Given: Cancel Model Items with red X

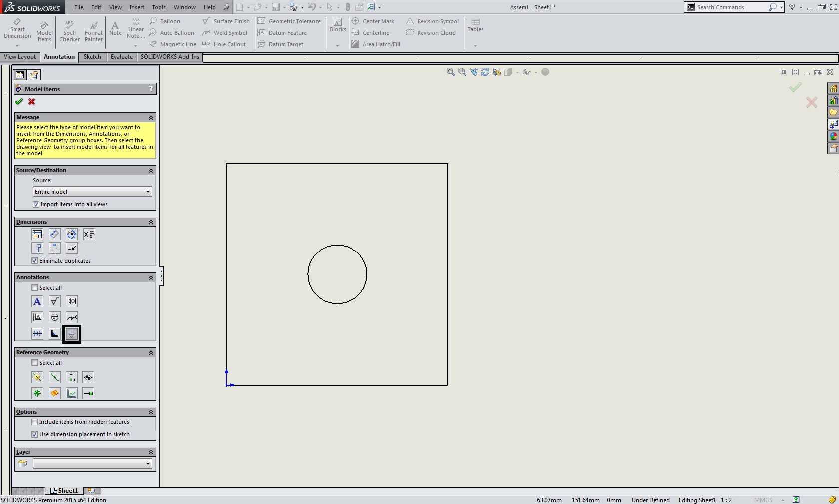Looking at the screenshot, I should click(32, 102).
